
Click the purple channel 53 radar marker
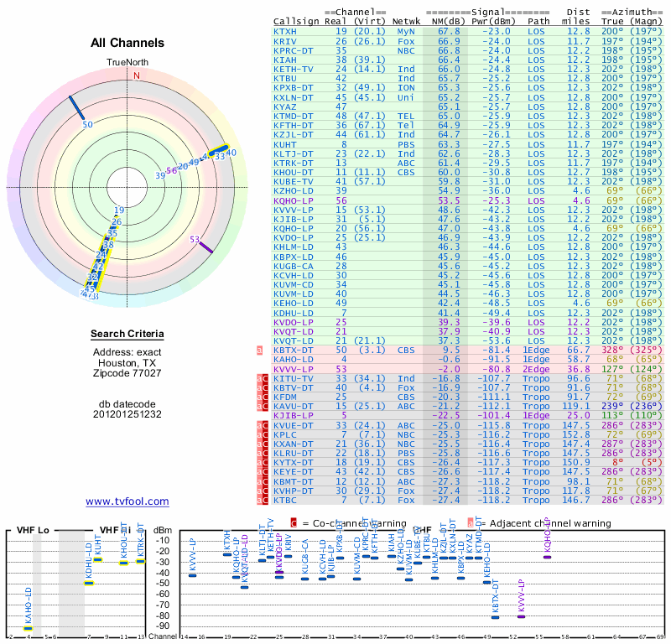pos(204,245)
